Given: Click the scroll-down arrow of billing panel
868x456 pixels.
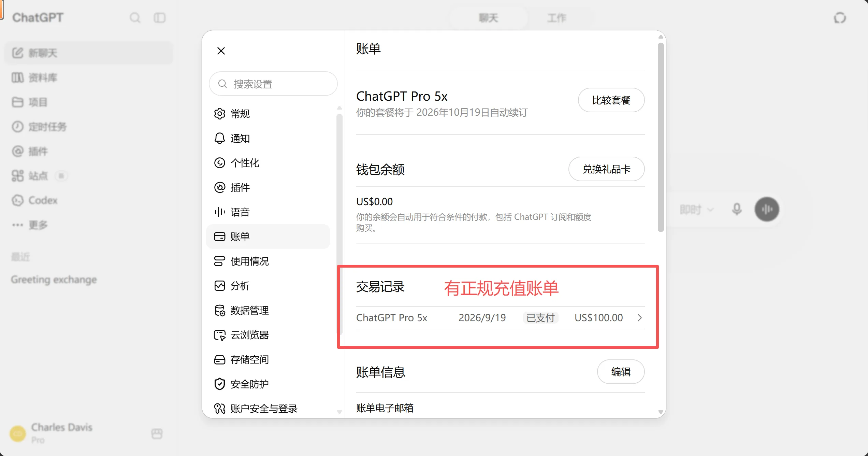Looking at the screenshot, I should pos(661,412).
